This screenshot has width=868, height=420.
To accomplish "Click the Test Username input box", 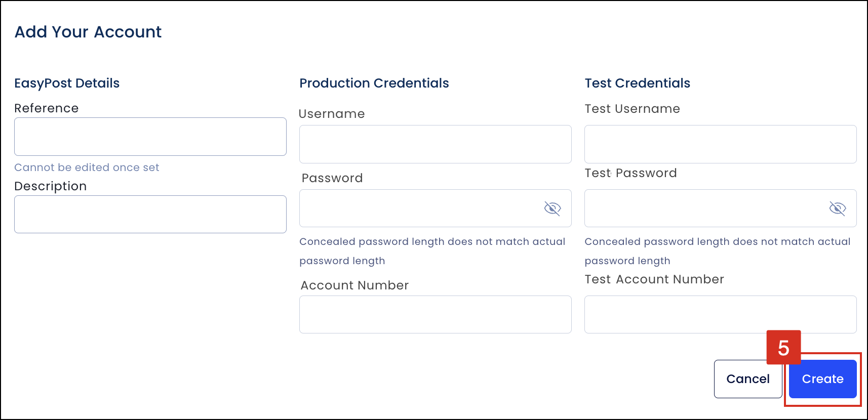I will pyautogui.click(x=721, y=144).
